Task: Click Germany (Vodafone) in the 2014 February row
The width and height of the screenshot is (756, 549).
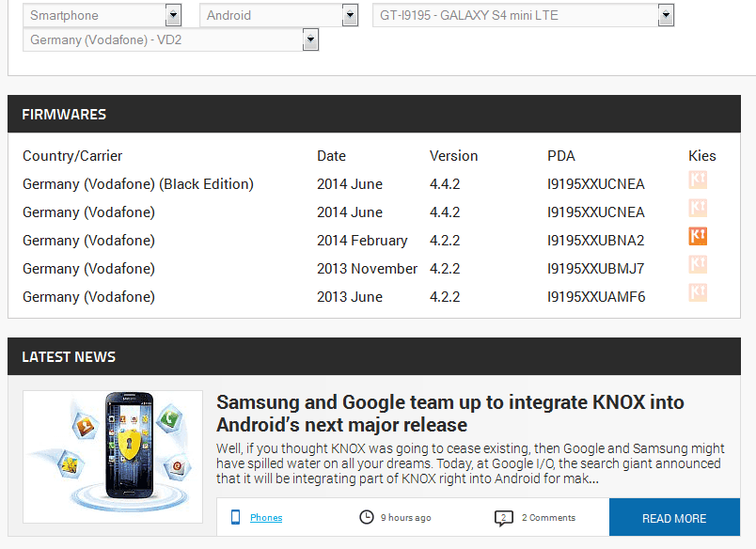Action: pos(88,241)
